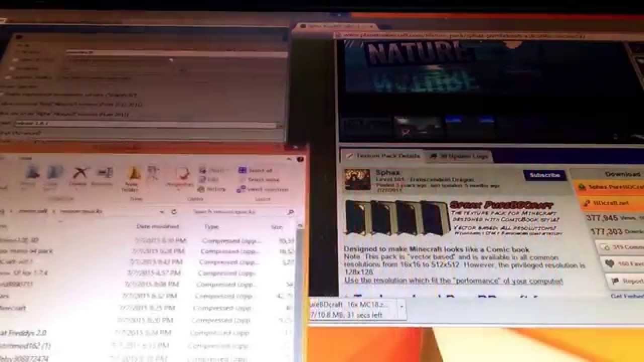Refresh the resourcepacks folder view

[x=174, y=212]
